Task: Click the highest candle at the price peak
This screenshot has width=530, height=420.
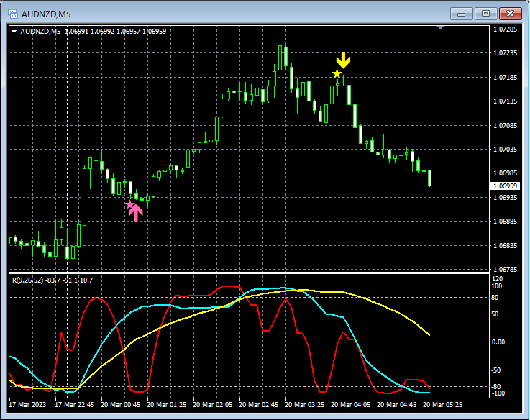Action: 280,58
